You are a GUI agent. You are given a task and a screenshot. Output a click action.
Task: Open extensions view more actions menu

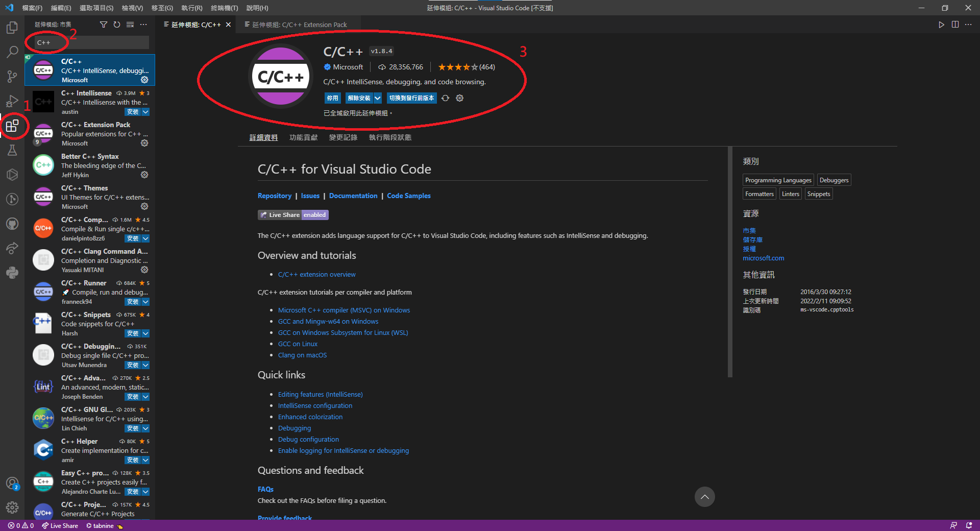(x=143, y=25)
